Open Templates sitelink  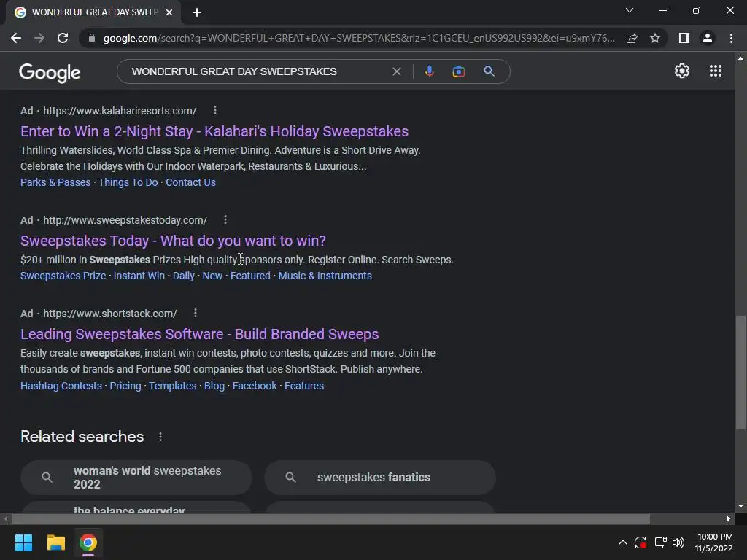point(172,386)
